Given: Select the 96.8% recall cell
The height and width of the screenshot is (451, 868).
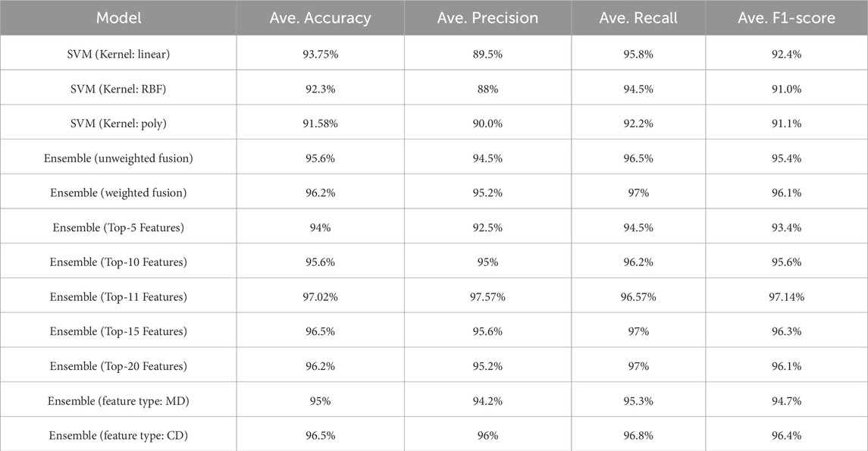Looking at the screenshot, I should (x=637, y=436).
